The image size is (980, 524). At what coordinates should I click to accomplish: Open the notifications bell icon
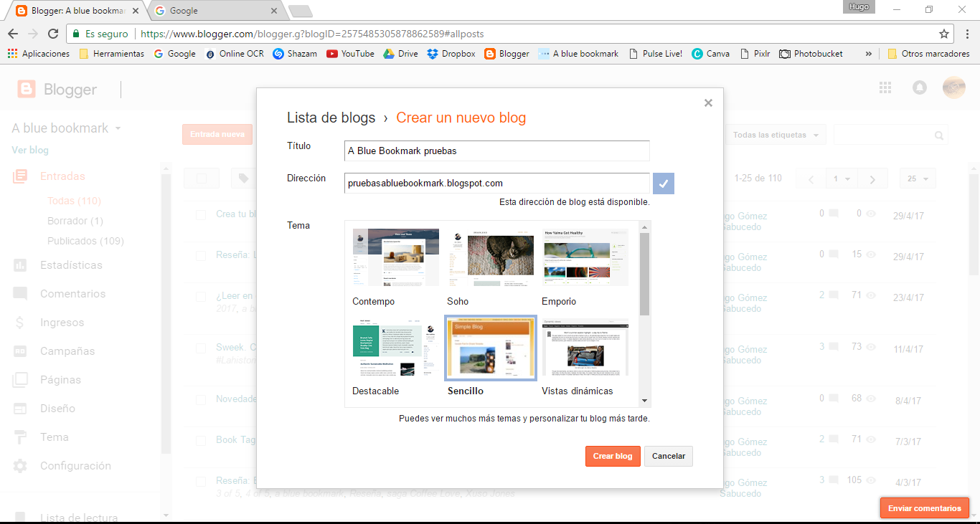click(919, 87)
